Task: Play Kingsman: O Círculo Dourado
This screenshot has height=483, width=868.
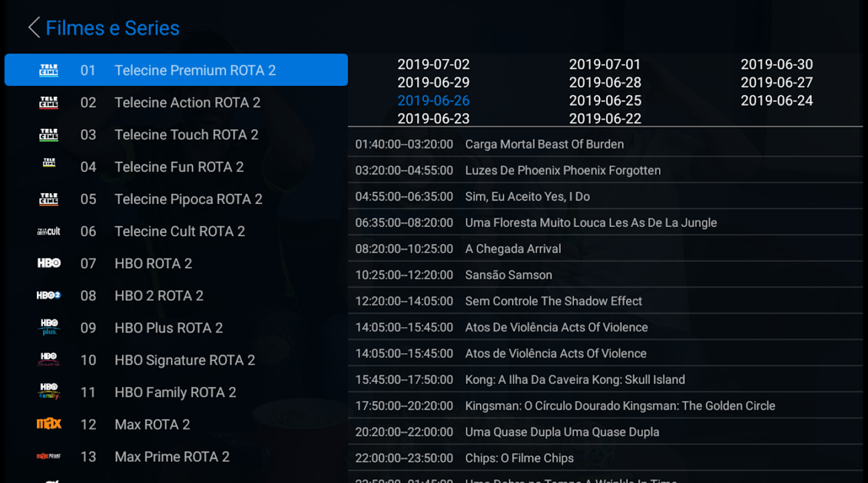Action: [605, 406]
